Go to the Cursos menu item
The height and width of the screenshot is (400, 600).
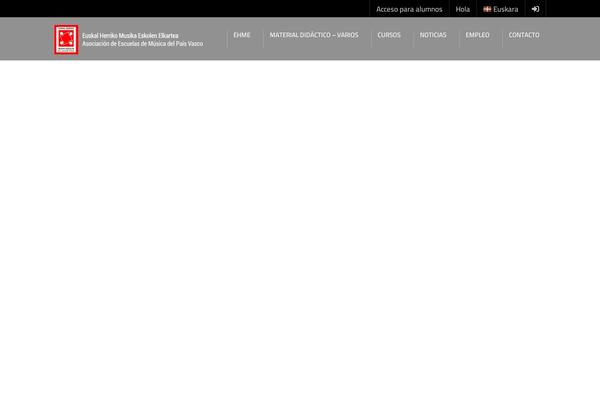389,35
